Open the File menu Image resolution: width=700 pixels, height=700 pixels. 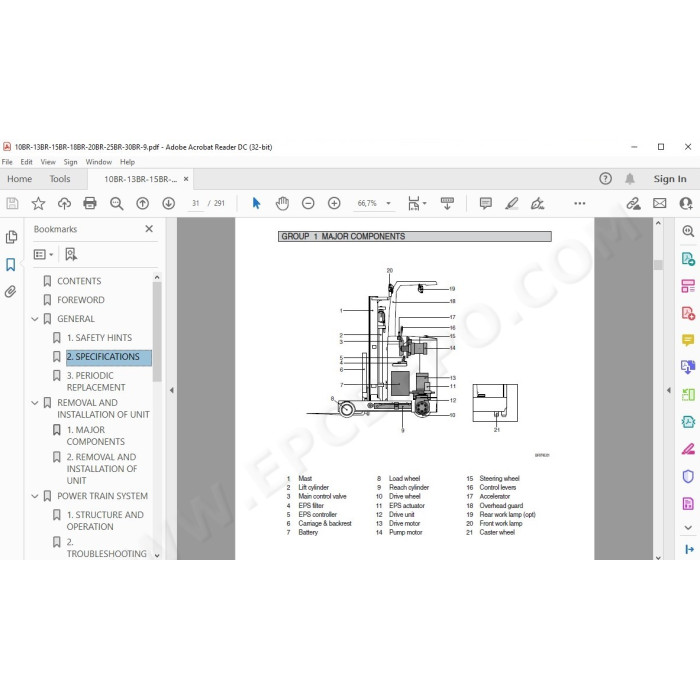pos(7,162)
